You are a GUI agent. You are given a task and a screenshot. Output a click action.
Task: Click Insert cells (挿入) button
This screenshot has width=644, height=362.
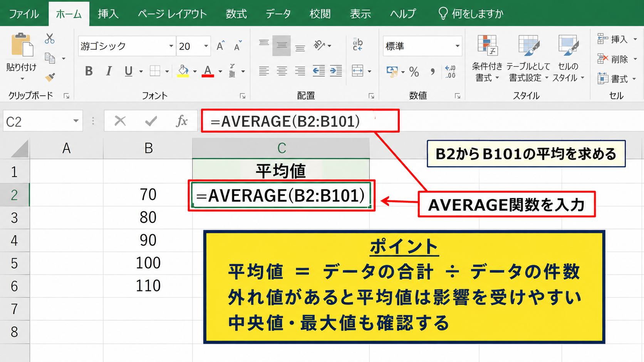617,39
